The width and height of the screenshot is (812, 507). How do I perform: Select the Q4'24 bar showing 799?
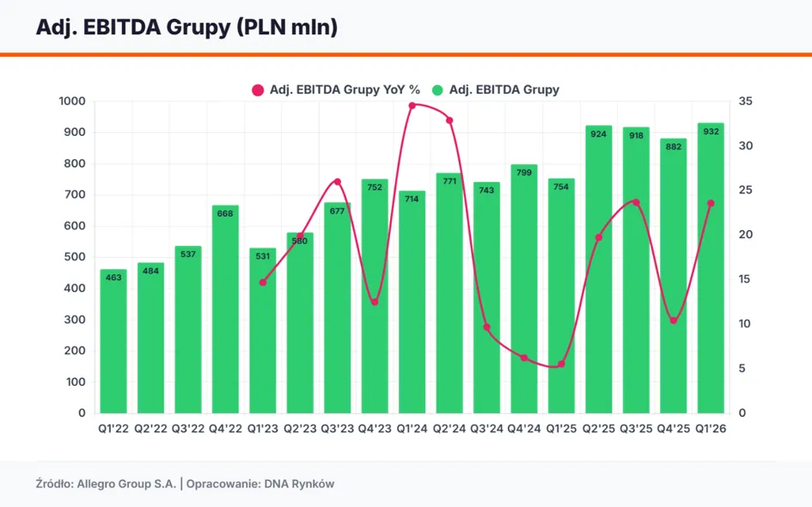click(x=524, y=289)
